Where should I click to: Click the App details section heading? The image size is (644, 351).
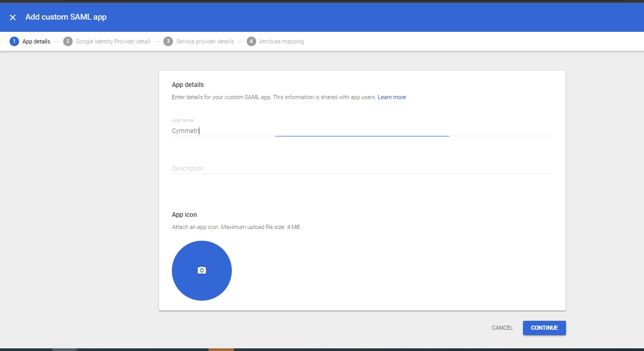188,85
